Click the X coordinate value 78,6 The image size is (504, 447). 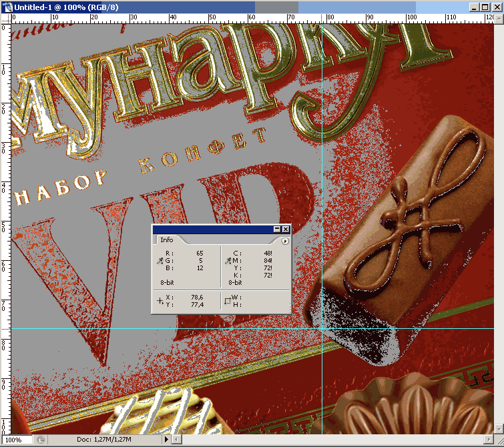[x=197, y=298]
